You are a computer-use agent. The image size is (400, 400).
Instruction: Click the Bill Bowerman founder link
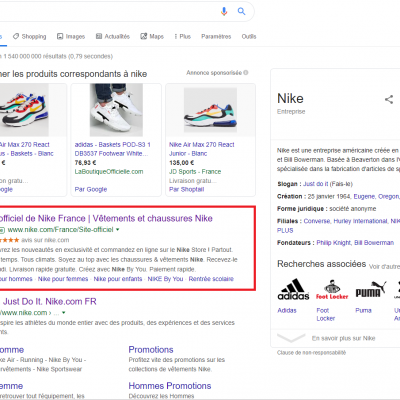tap(374, 243)
